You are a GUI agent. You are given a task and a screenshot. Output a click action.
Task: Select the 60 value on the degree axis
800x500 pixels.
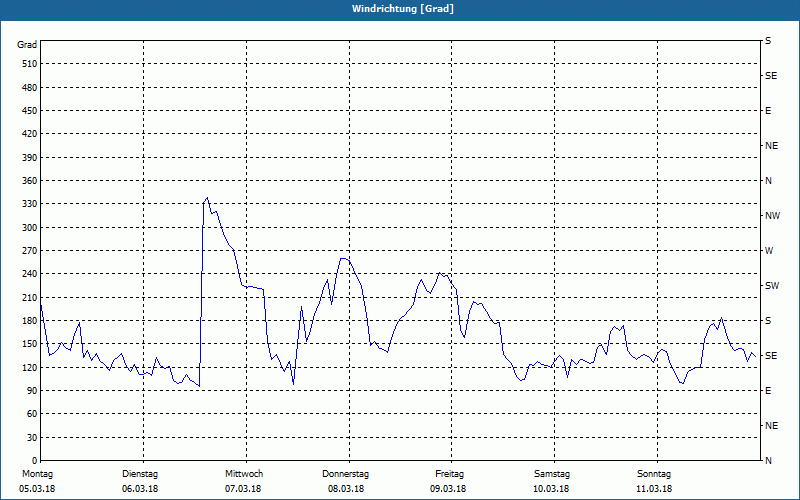tap(32, 414)
